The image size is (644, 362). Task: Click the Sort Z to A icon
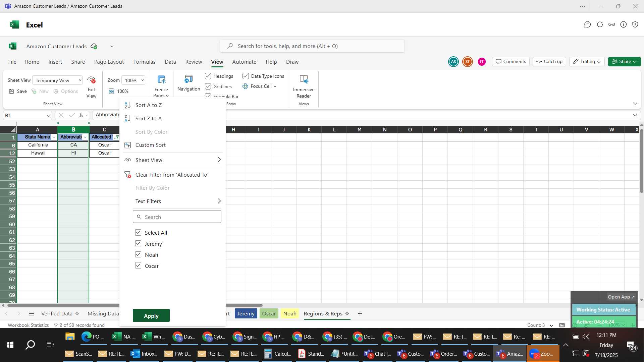coord(127,118)
